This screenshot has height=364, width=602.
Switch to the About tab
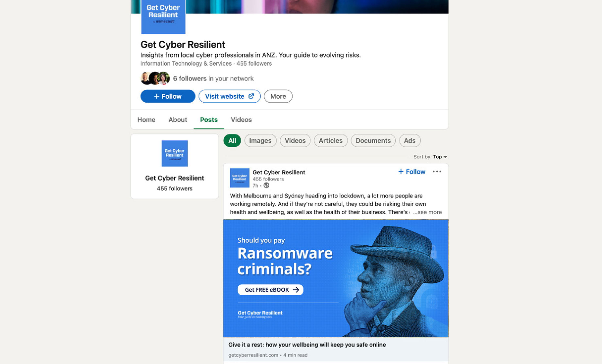178,119
